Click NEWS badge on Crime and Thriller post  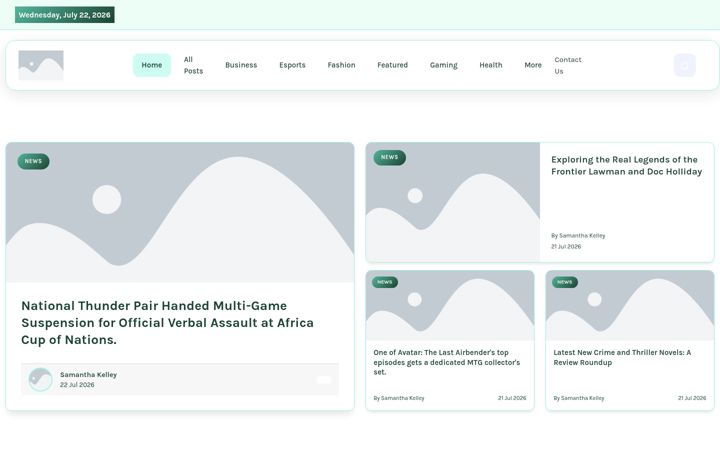(x=565, y=282)
